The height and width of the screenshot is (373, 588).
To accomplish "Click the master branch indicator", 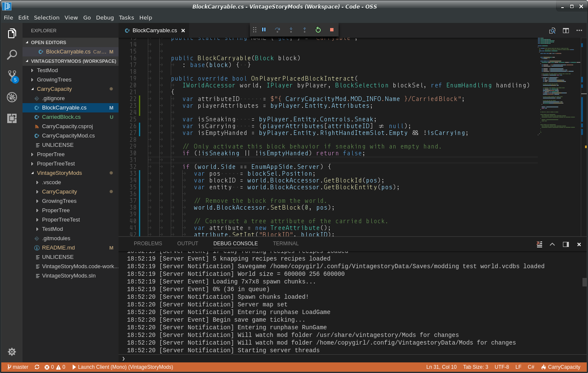I will [18, 367].
